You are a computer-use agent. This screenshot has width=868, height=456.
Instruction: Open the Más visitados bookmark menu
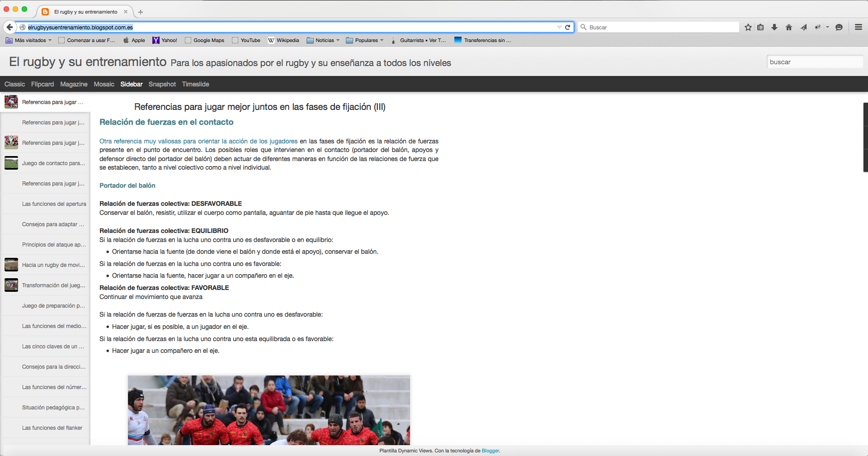click(28, 40)
